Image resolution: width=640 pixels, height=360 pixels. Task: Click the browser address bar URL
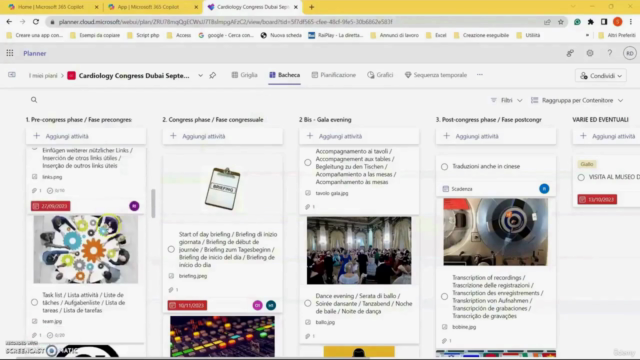(225, 22)
